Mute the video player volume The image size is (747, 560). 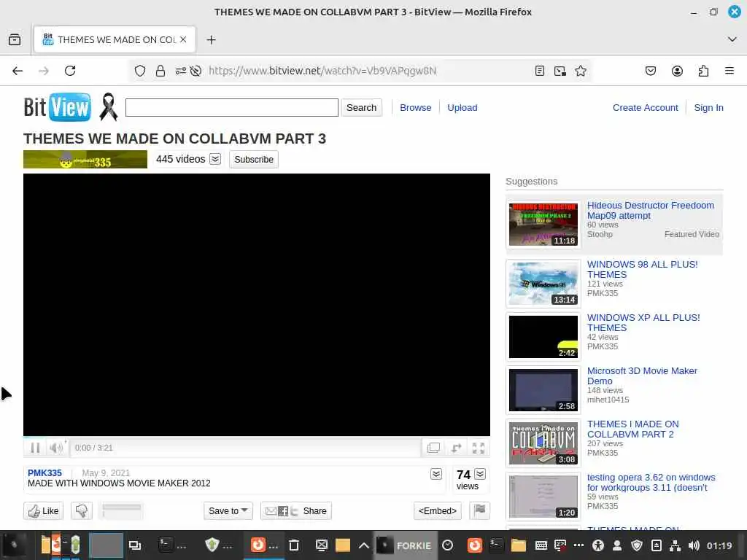click(x=56, y=448)
